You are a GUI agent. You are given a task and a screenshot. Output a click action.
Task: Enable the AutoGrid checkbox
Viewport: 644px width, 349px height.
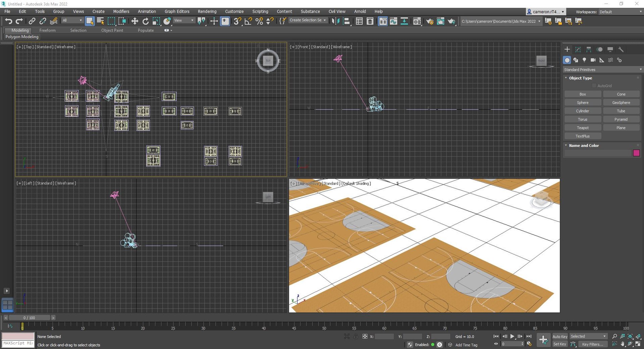594,86
